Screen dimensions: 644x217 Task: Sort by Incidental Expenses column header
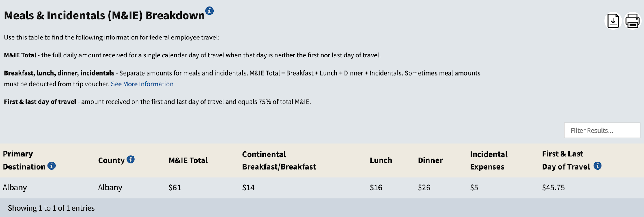point(489,160)
